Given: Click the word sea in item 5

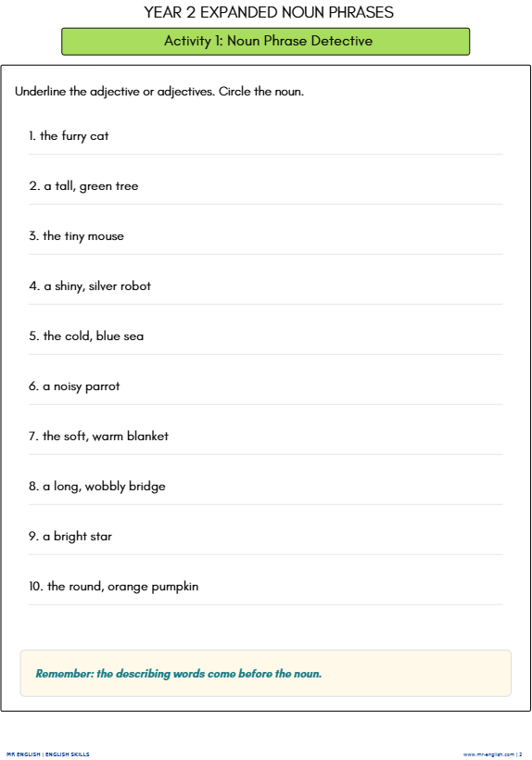Looking at the screenshot, I should coord(133,336).
